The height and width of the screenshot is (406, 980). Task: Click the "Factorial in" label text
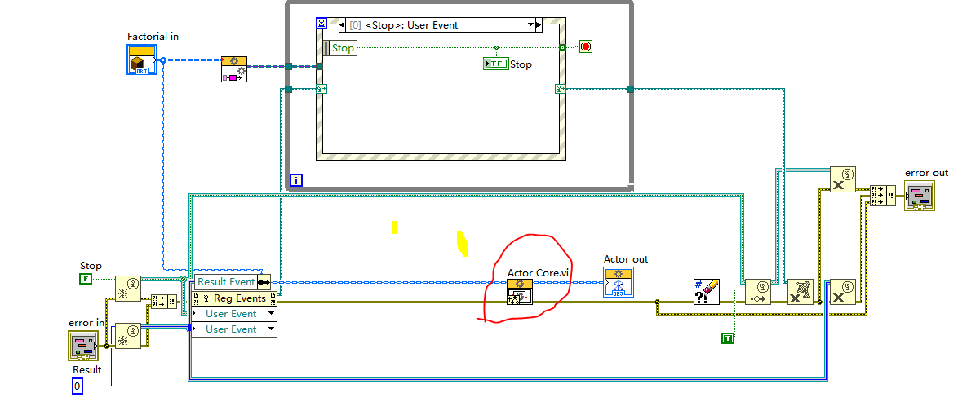click(153, 37)
